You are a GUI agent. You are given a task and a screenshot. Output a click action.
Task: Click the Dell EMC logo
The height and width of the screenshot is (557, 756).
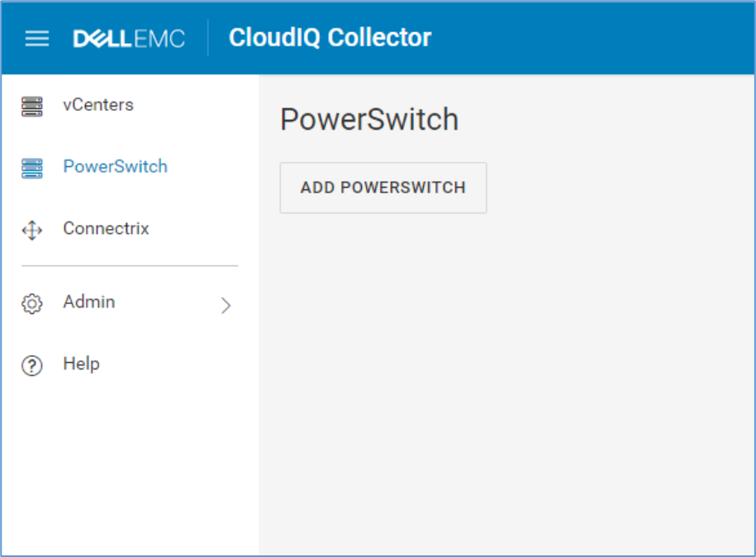129,37
